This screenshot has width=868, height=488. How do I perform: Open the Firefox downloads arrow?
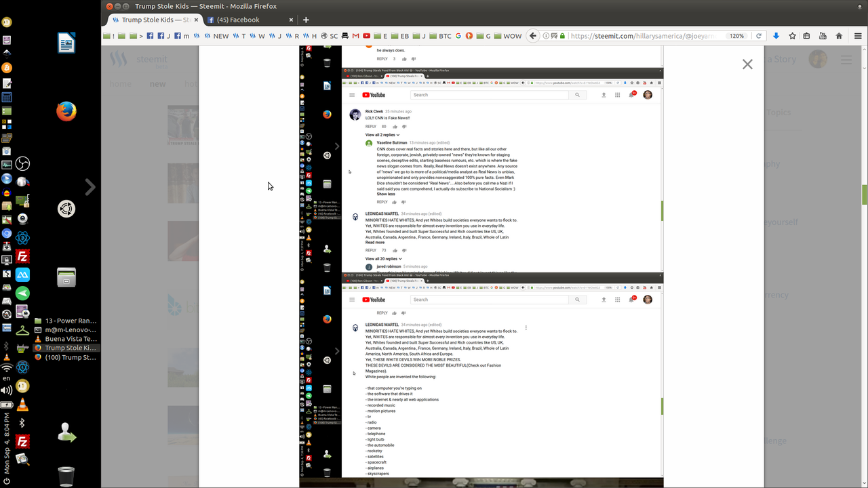point(776,36)
